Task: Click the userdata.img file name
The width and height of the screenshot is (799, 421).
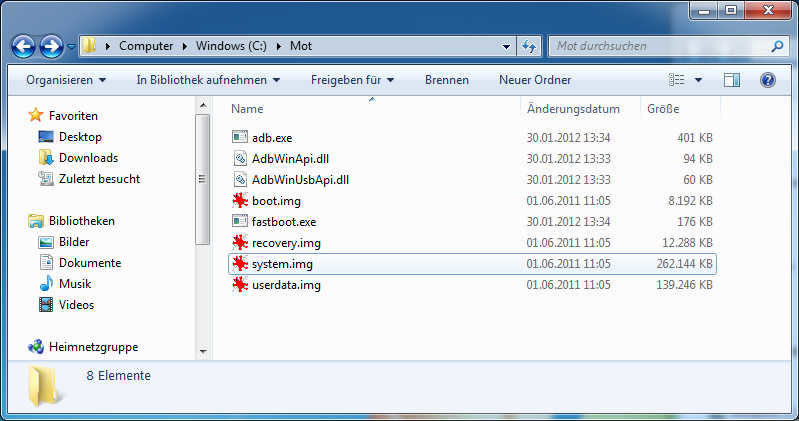Action: pos(286,284)
